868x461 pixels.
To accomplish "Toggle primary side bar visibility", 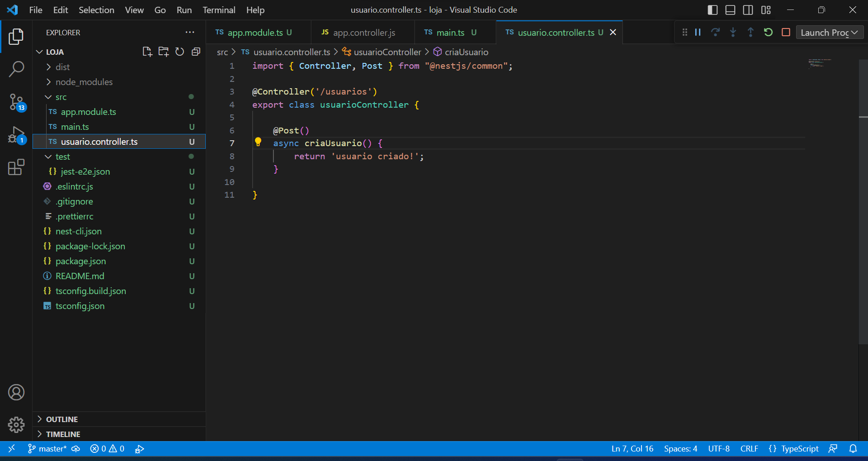I will (x=712, y=10).
